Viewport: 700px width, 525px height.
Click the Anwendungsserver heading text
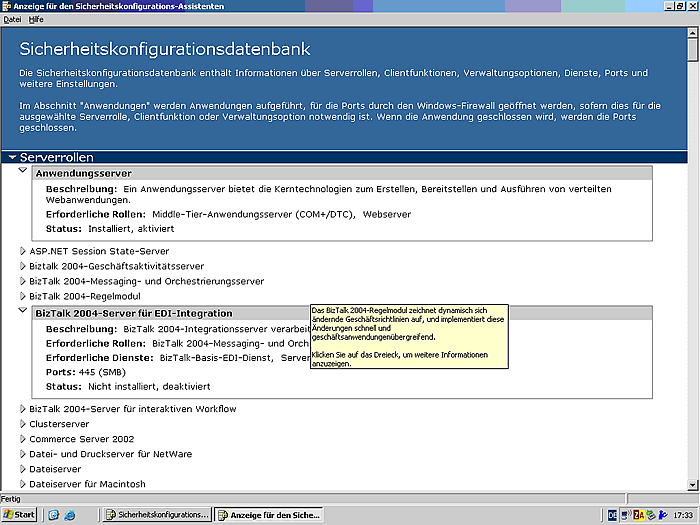pyautogui.click(x=83, y=173)
